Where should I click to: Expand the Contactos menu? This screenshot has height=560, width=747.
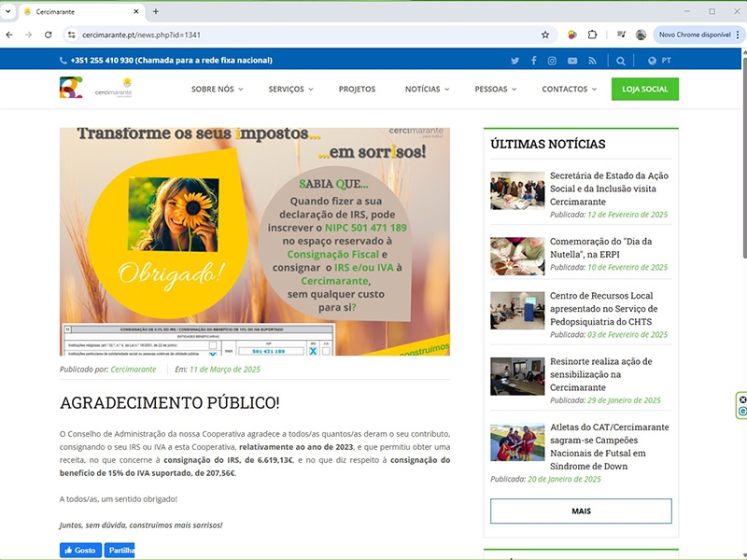569,89
